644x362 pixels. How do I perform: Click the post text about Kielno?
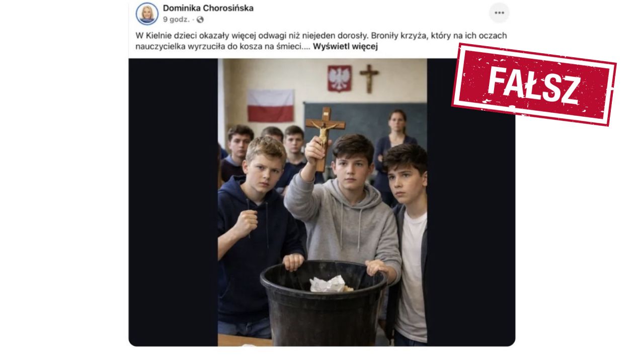pyautogui.click(x=321, y=41)
